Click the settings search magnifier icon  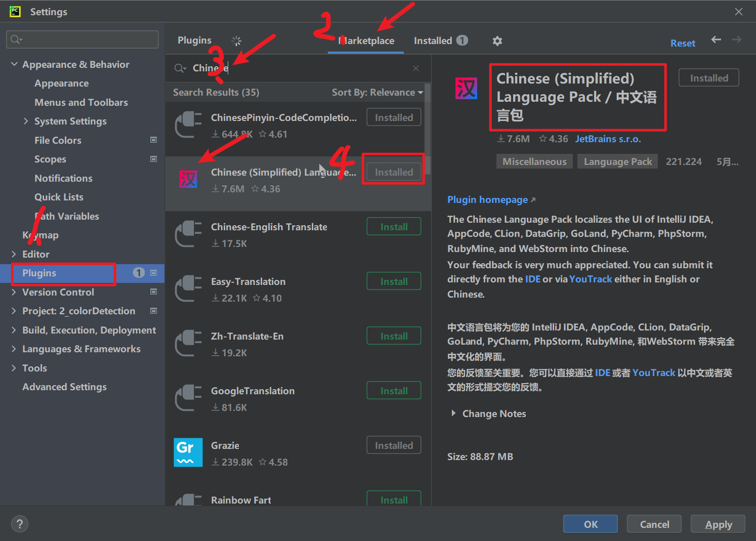pos(16,39)
